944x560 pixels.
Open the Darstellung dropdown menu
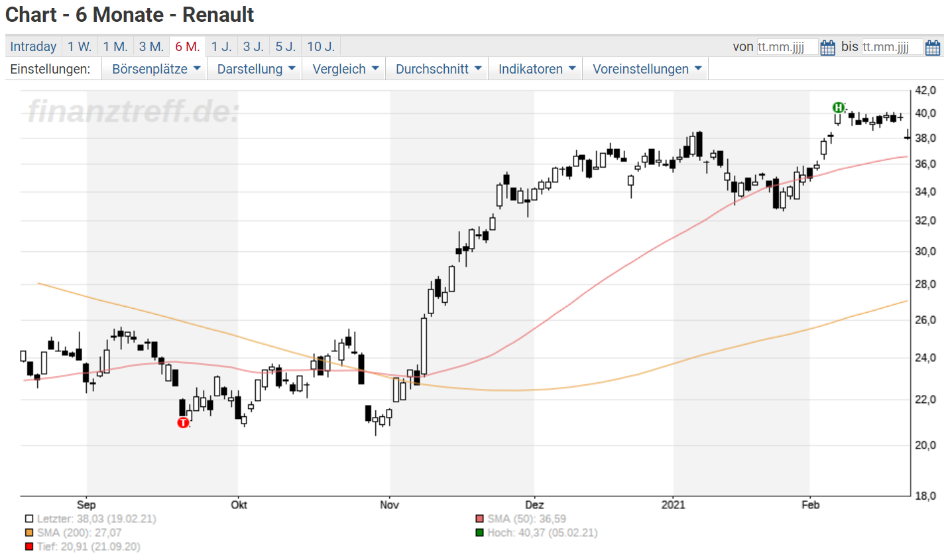coord(256,69)
